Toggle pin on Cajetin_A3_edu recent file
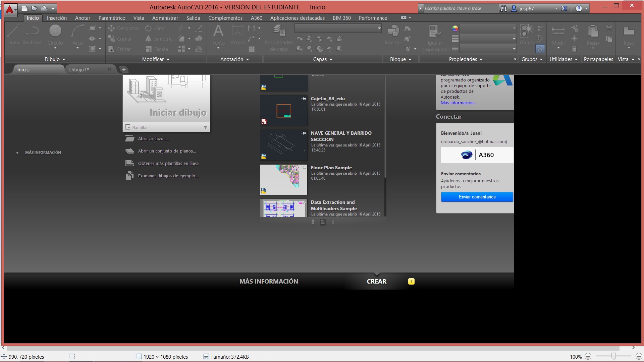 click(304, 99)
